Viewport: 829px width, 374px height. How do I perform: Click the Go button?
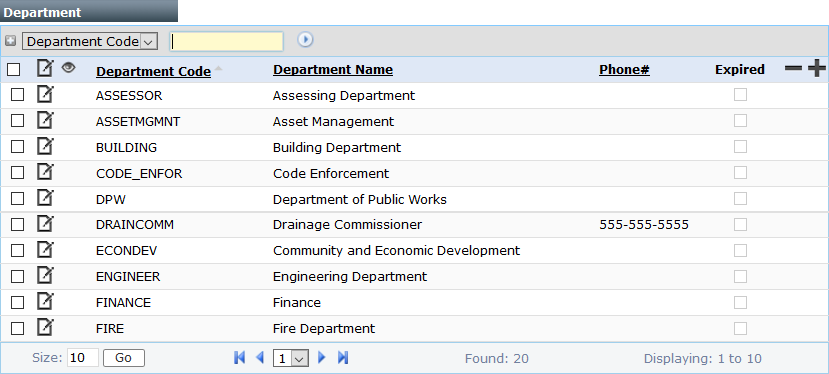pos(123,358)
